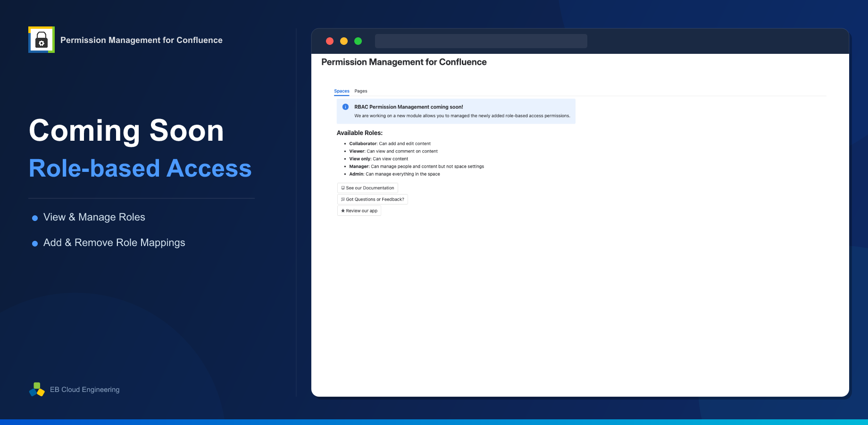Click the page heading inside the browser window
The width and height of the screenshot is (868, 425).
(404, 62)
